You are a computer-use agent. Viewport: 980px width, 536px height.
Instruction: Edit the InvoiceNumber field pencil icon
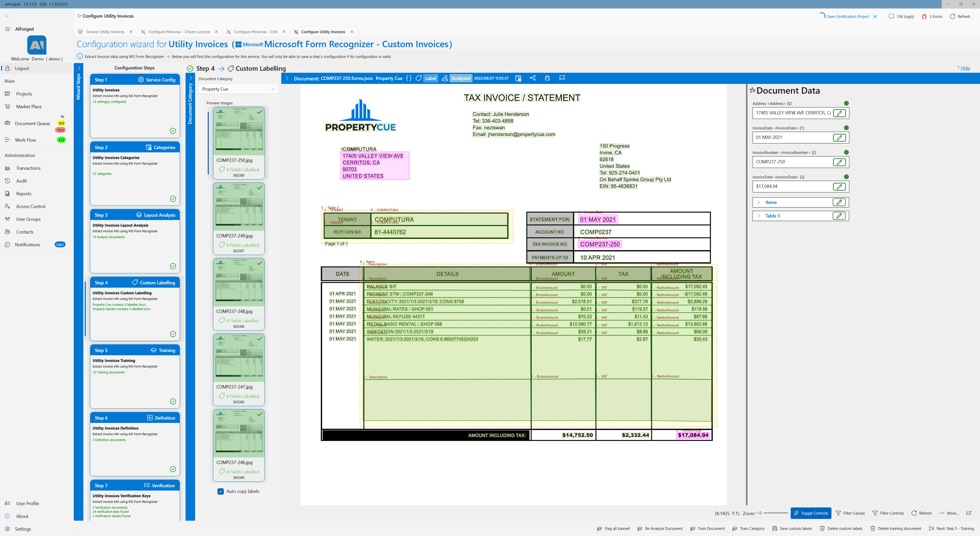point(839,162)
